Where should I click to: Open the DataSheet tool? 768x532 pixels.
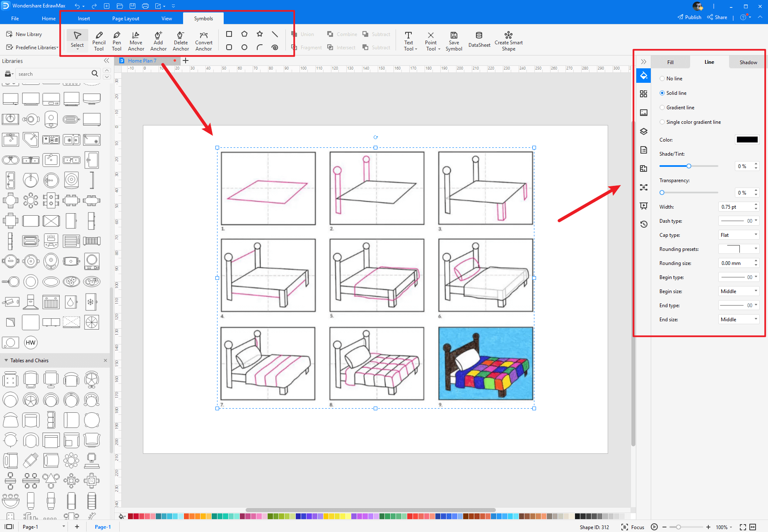tap(479, 41)
